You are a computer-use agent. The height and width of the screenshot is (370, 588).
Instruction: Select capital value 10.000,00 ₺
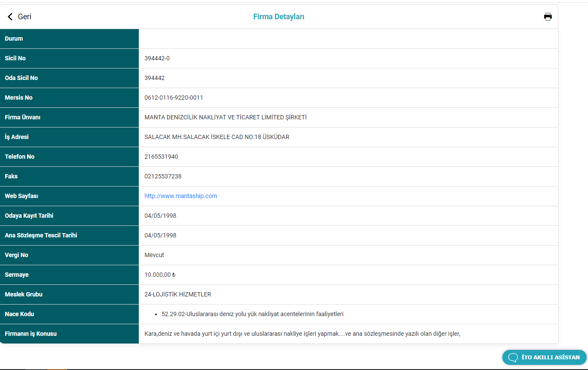point(160,275)
